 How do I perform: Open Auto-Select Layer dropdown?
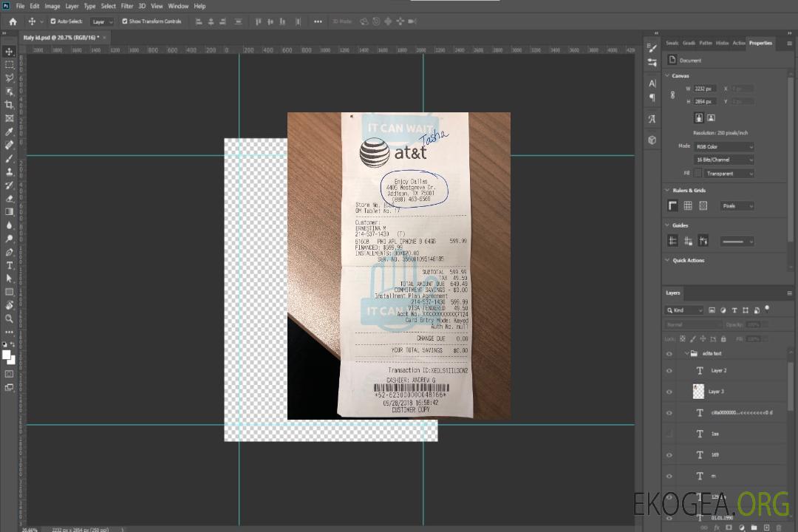pos(102,21)
